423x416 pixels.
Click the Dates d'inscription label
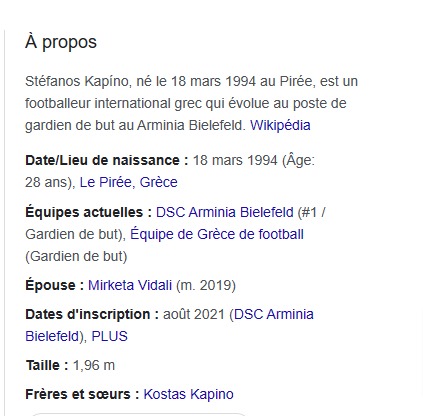pos(92,314)
